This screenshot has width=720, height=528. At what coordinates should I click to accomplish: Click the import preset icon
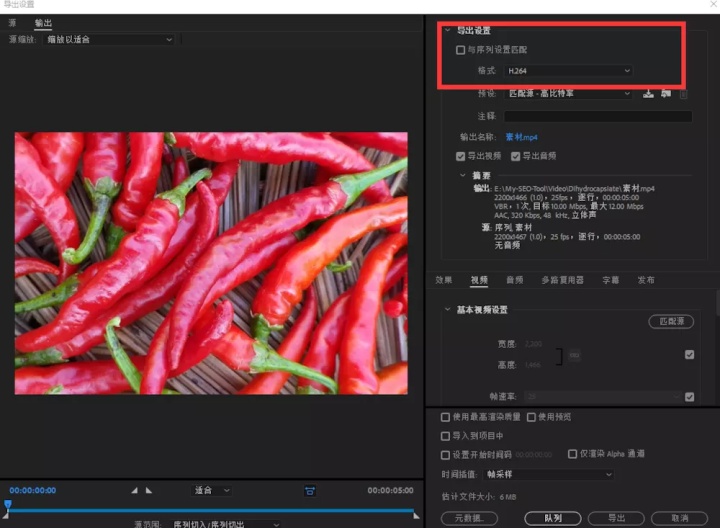[666, 94]
